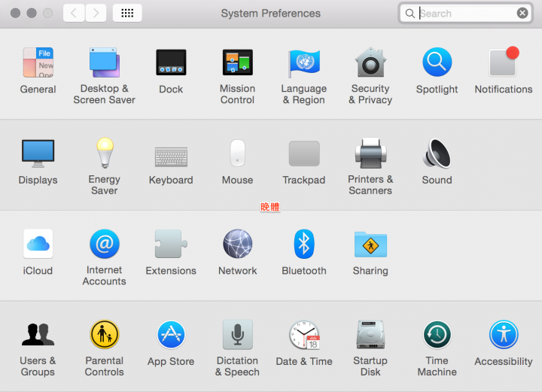Clear the search field with X button
The width and height of the screenshot is (542, 392).
tap(522, 13)
